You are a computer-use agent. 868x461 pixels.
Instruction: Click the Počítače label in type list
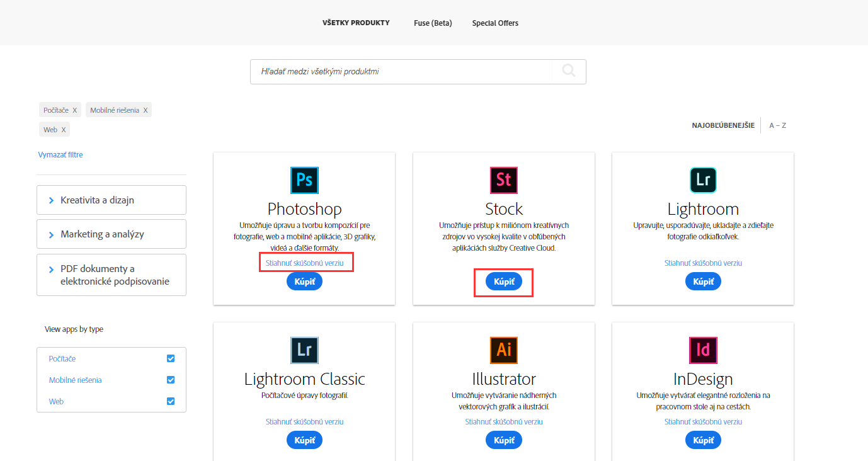click(62, 358)
